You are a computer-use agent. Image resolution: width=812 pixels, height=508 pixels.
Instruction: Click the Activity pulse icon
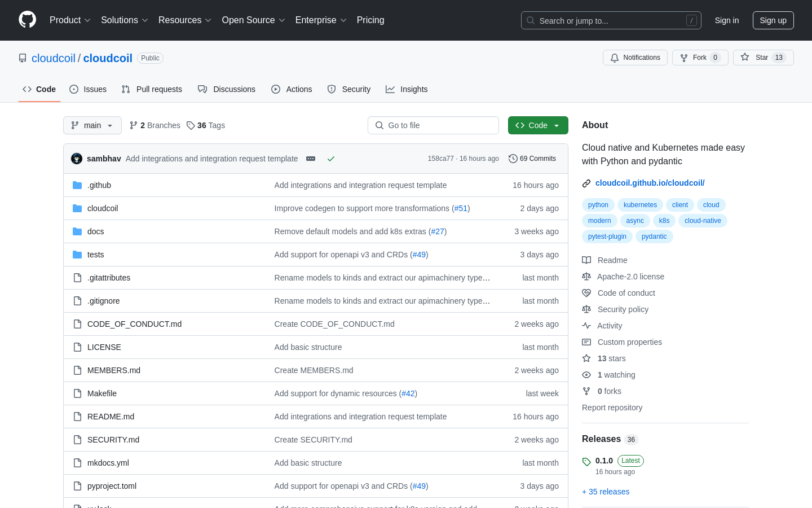(x=586, y=326)
